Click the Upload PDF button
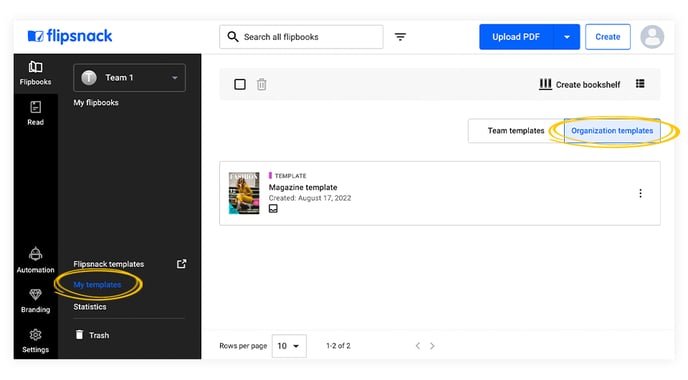 pos(516,37)
